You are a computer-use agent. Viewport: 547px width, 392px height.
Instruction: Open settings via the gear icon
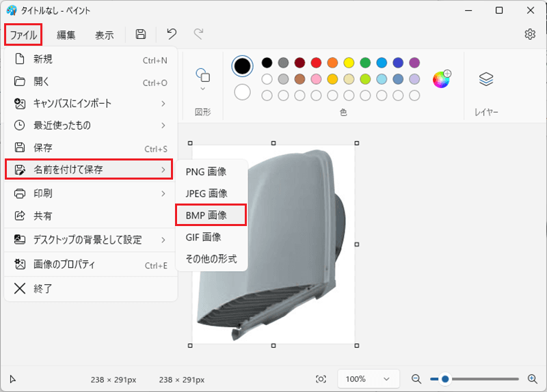point(530,34)
